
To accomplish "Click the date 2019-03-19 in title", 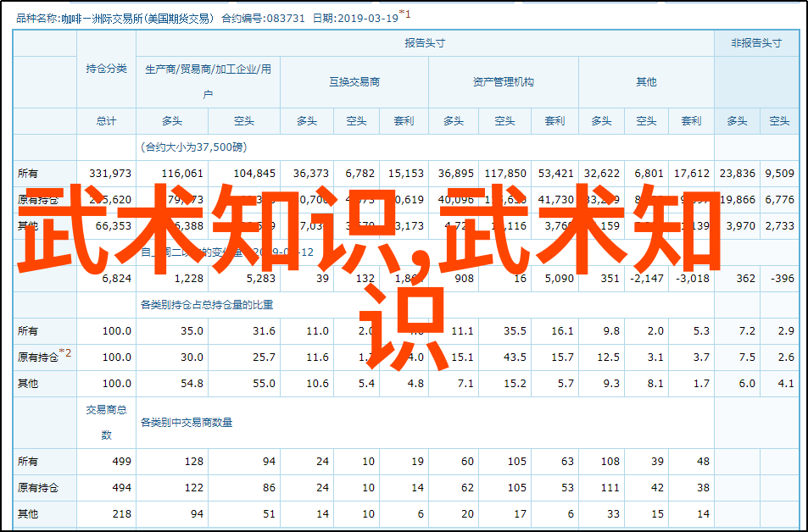I will 366,16.
